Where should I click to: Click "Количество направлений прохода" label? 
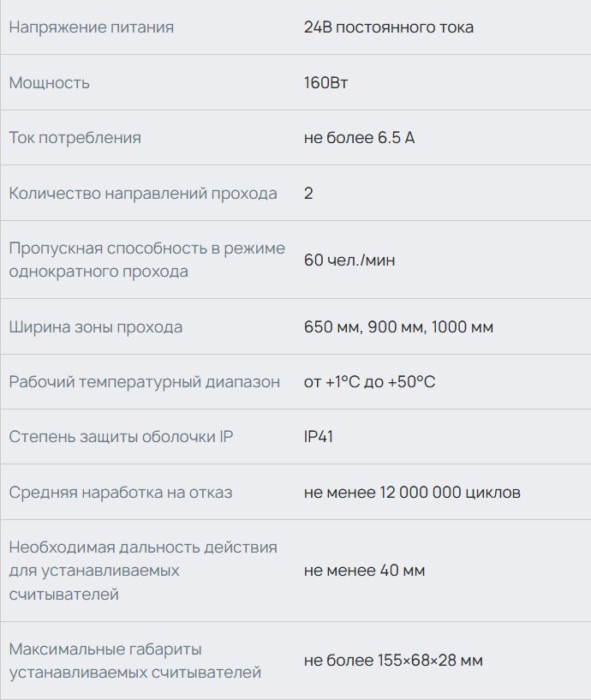point(143,194)
